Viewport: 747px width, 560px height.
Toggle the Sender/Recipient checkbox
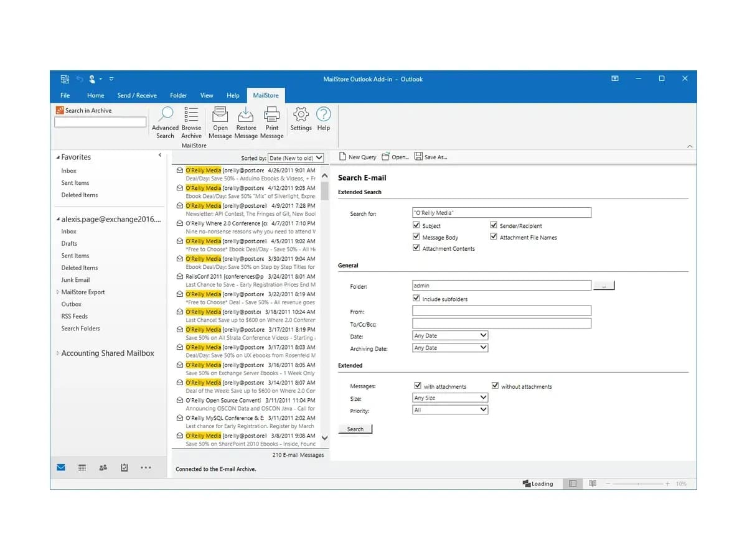tap(494, 225)
